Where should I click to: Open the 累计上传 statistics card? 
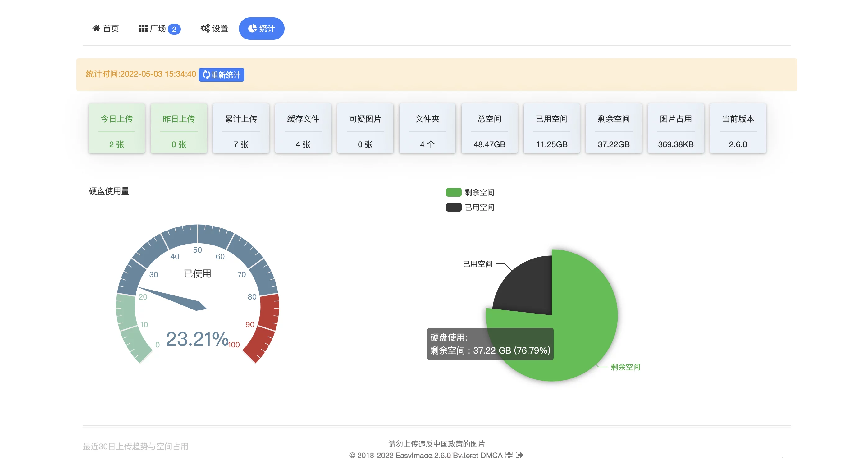[x=241, y=128]
